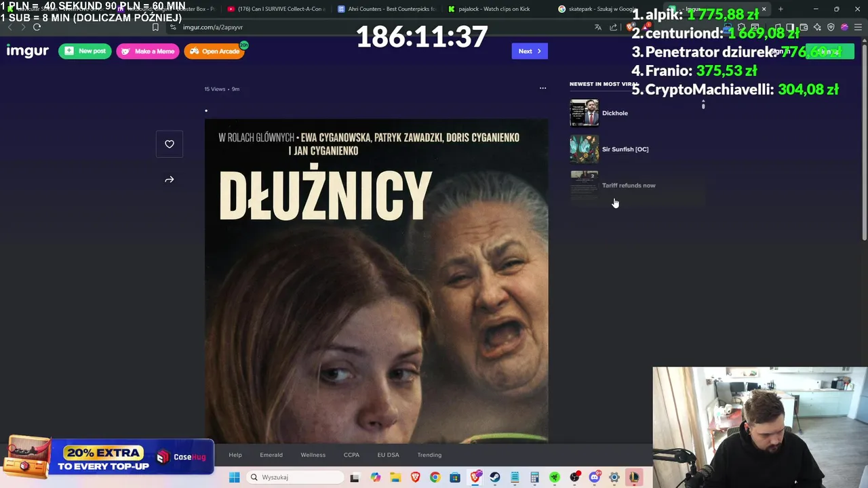The image size is (868, 488).
Task: Open the post's three-dot options menu
Action: (542, 88)
